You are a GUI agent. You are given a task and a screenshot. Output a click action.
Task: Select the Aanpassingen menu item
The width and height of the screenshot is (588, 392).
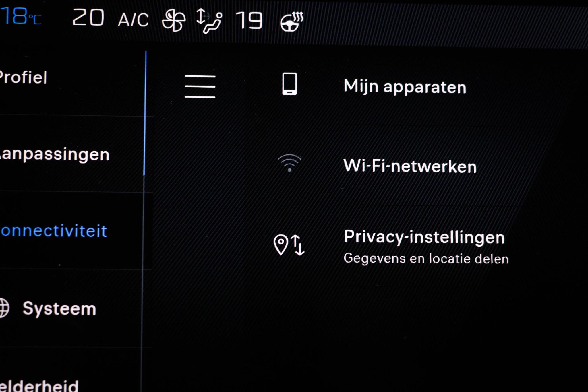pyautogui.click(x=55, y=154)
